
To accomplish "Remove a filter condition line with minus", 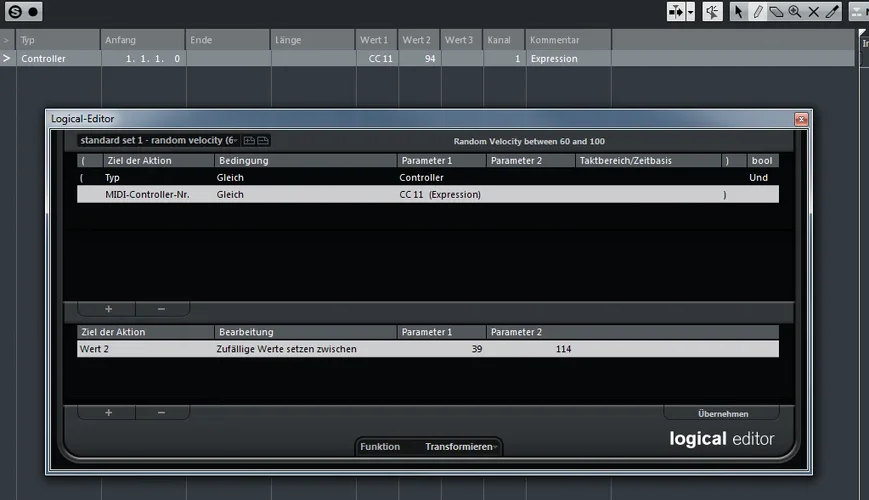I will 161,309.
